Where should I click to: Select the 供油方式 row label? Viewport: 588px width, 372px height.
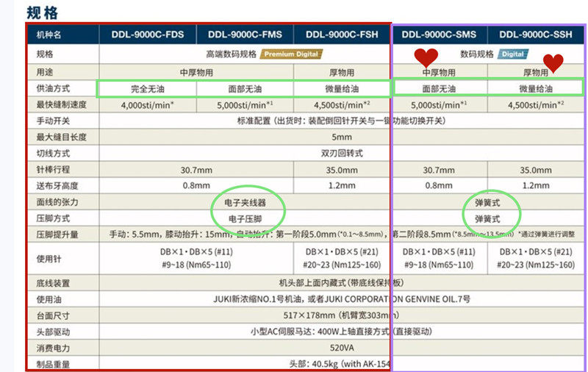(x=53, y=88)
